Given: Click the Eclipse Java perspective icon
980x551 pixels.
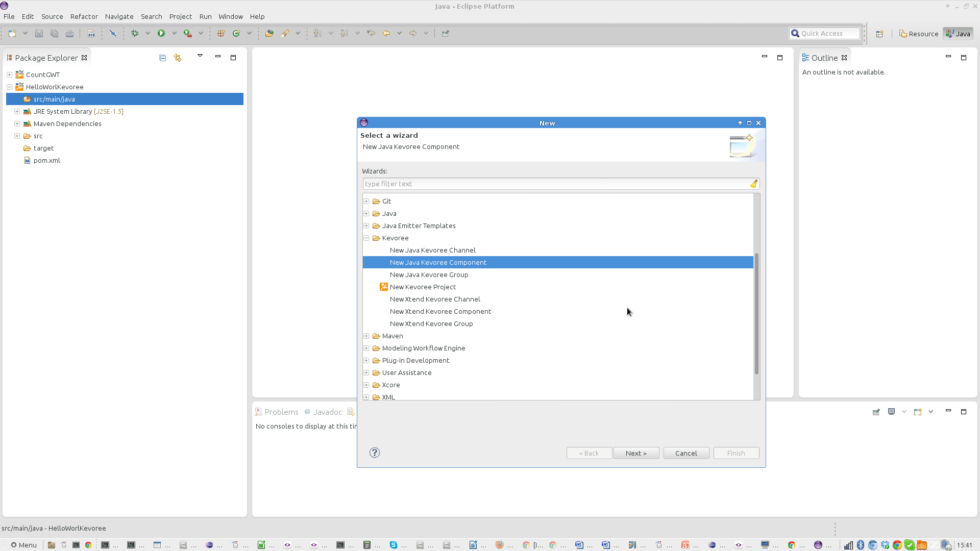Looking at the screenshot, I should (x=958, y=33).
